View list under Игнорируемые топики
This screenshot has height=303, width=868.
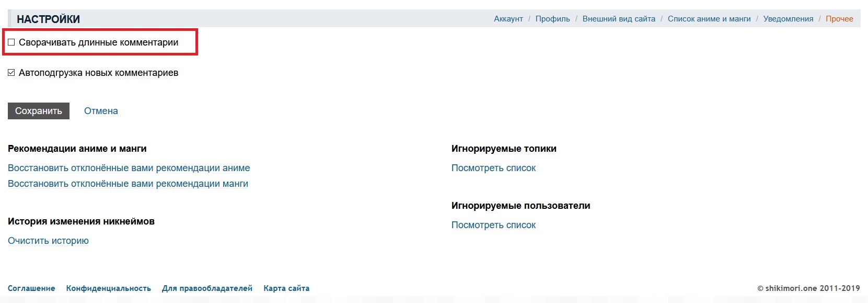tap(493, 168)
